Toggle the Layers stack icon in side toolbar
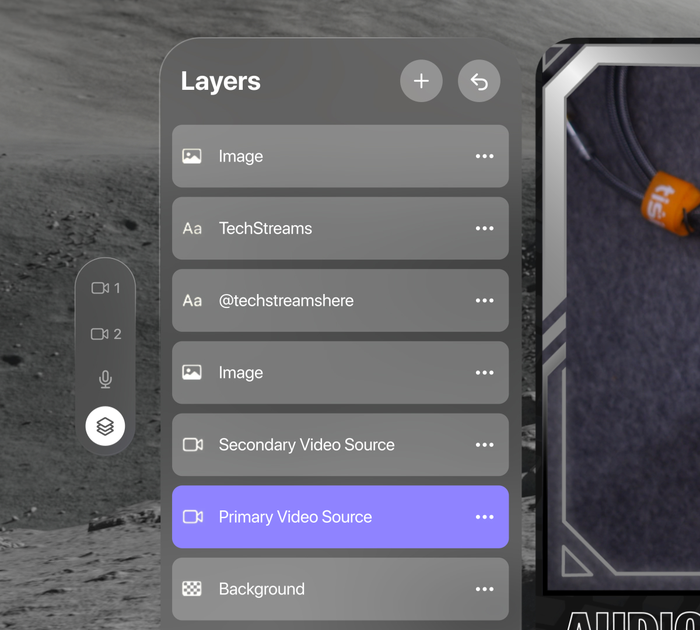 coord(105,426)
